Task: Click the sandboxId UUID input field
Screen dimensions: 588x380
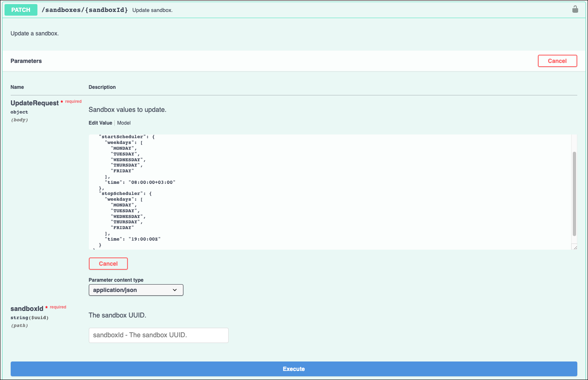Action: pyautogui.click(x=158, y=335)
